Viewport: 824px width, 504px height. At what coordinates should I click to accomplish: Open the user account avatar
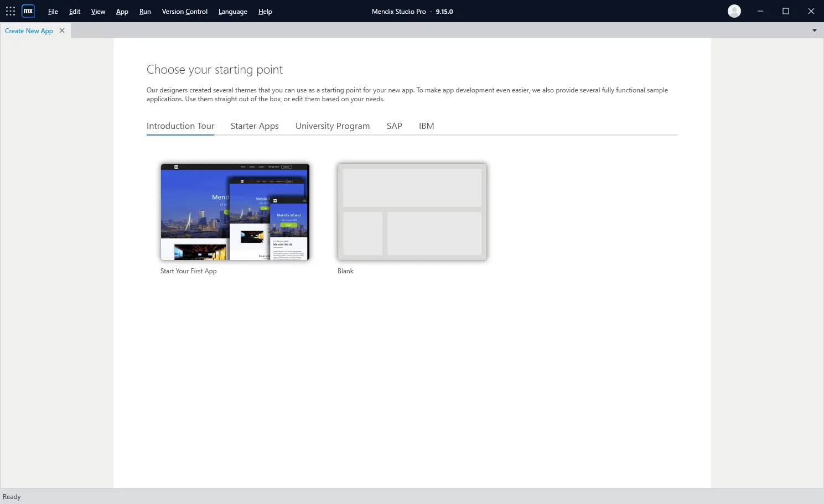coord(734,11)
